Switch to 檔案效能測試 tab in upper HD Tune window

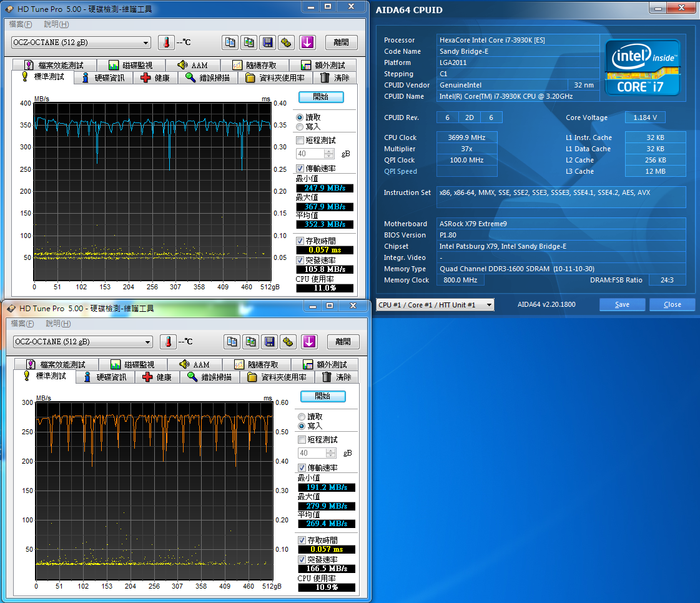54,65
